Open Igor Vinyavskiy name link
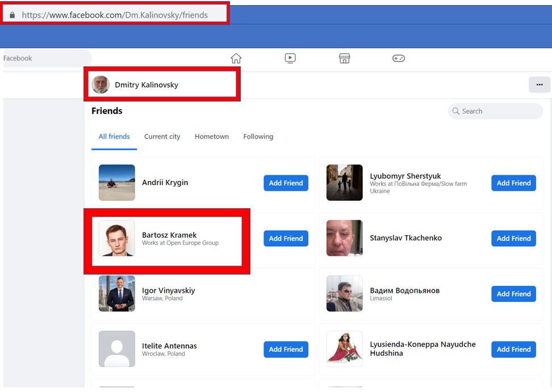Viewport: 552px width, 392px height. [x=168, y=290]
